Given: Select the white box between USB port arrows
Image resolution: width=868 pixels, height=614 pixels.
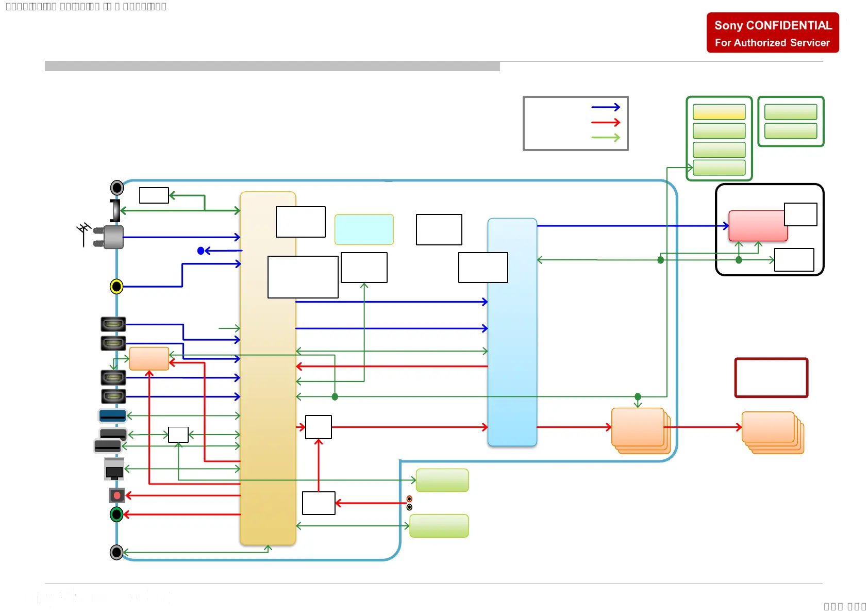Looking at the screenshot, I should click(x=178, y=435).
